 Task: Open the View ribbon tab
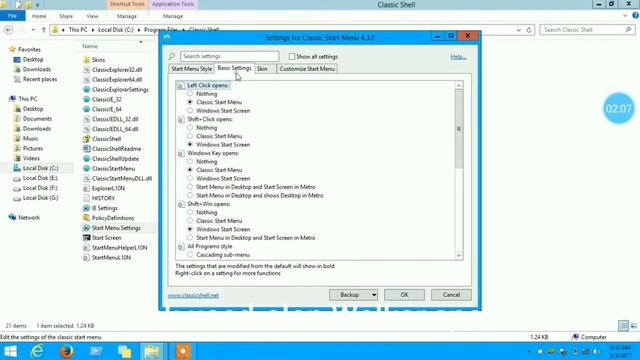coord(92,16)
